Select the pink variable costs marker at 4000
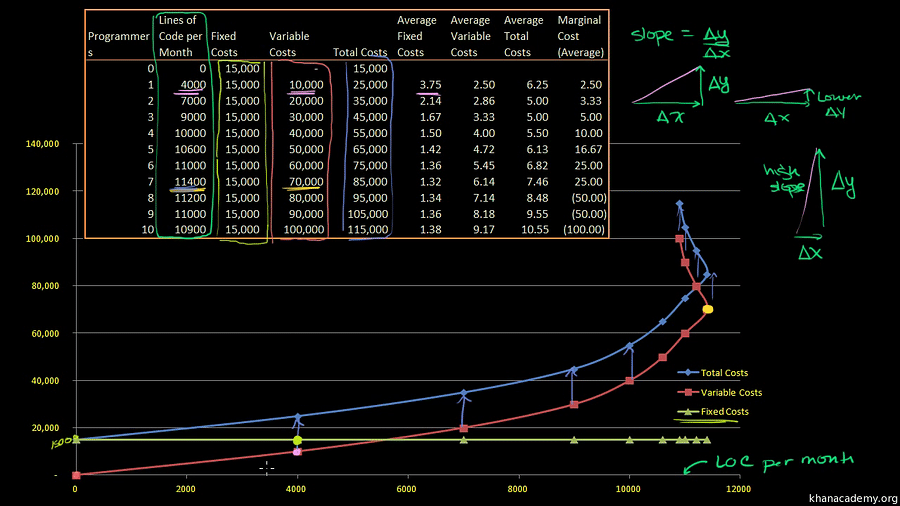 (x=297, y=452)
